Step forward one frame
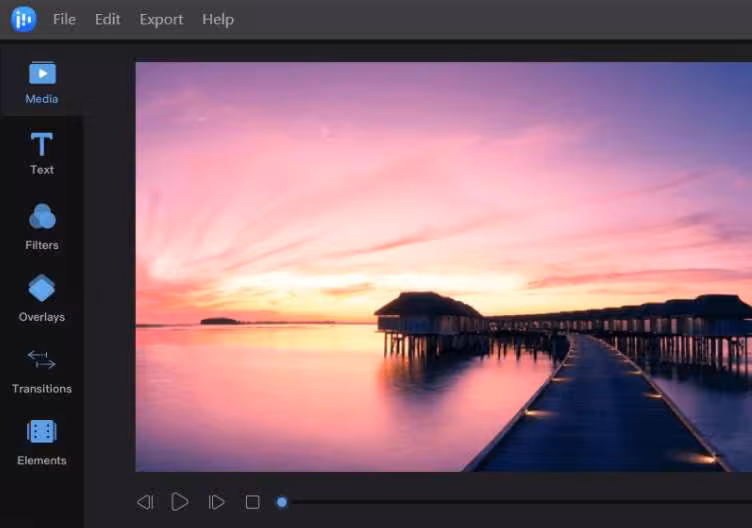The image size is (752, 528). click(x=216, y=502)
